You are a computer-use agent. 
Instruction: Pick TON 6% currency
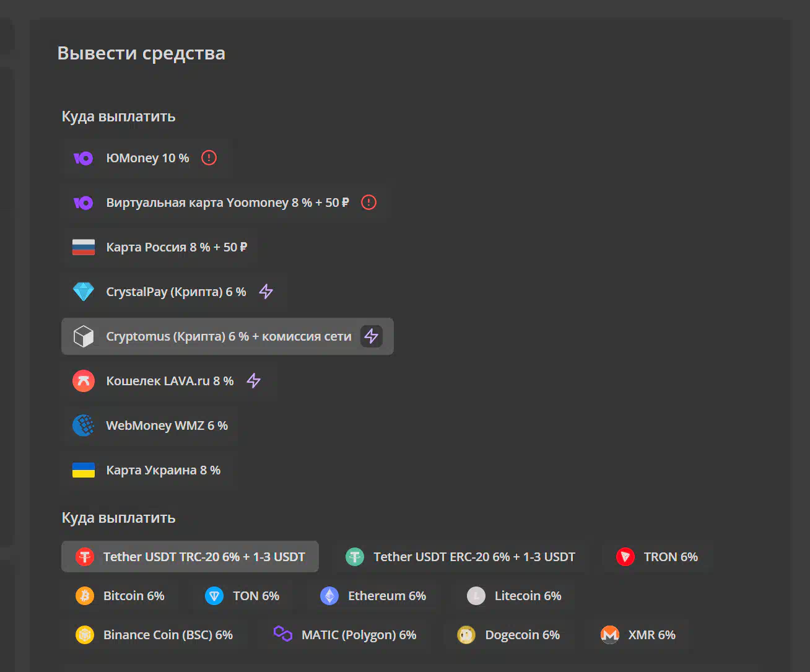coord(242,596)
